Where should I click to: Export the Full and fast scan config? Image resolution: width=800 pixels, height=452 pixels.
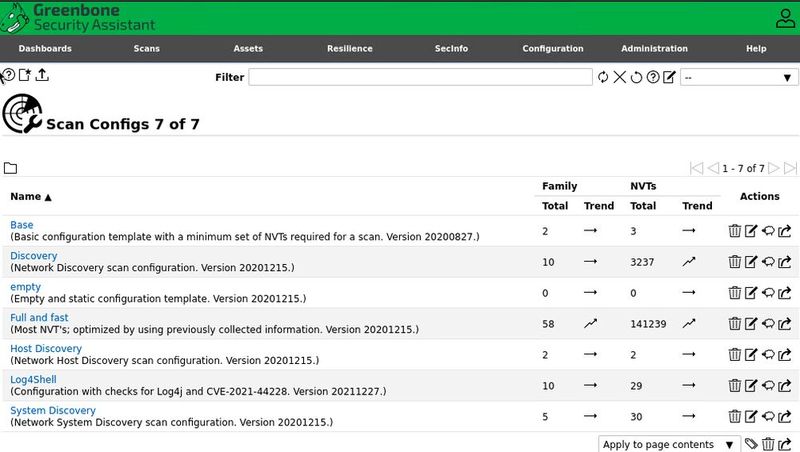click(785, 323)
